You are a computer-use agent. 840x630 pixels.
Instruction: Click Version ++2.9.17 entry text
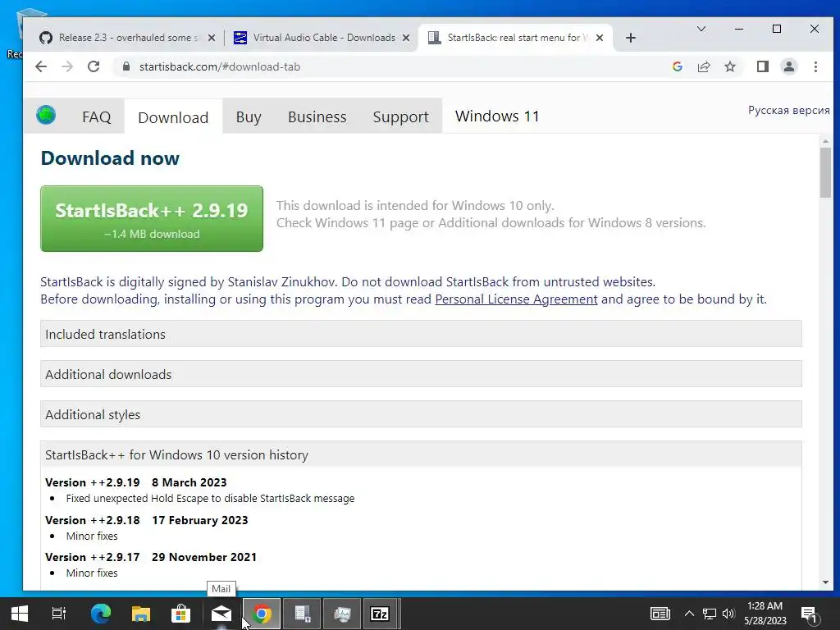click(x=151, y=557)
